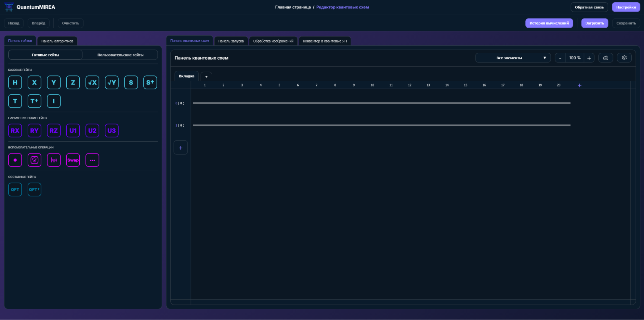Select the psi state operation
Screen dimensions: 644x320
(54, 160)
